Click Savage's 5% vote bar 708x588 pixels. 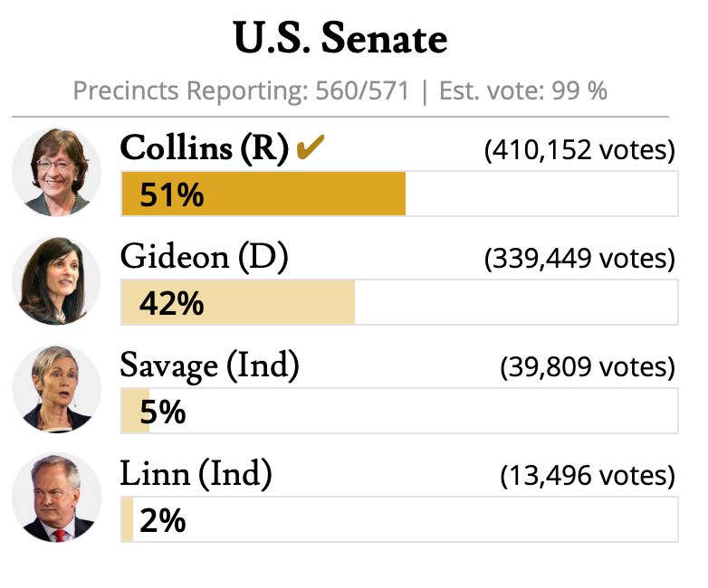click(x=136, y=412)
